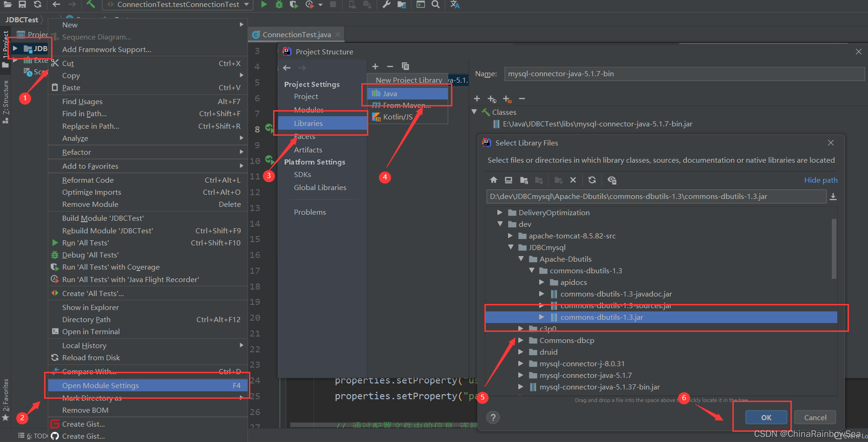Open Artifacts settings section

pos(308,150)
